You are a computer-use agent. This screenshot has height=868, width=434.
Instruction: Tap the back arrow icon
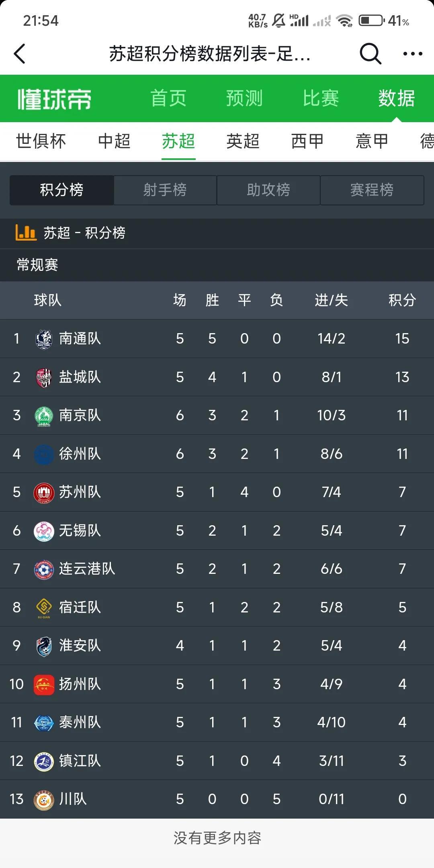coord(20,54)
